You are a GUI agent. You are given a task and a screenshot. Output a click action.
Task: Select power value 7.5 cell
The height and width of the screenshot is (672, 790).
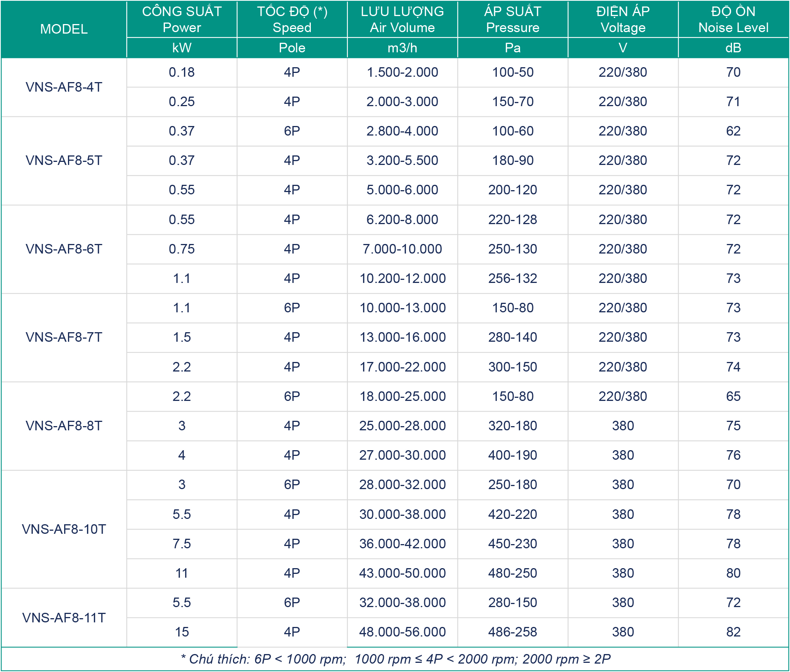pyautogui.click(x=182, y=544)
